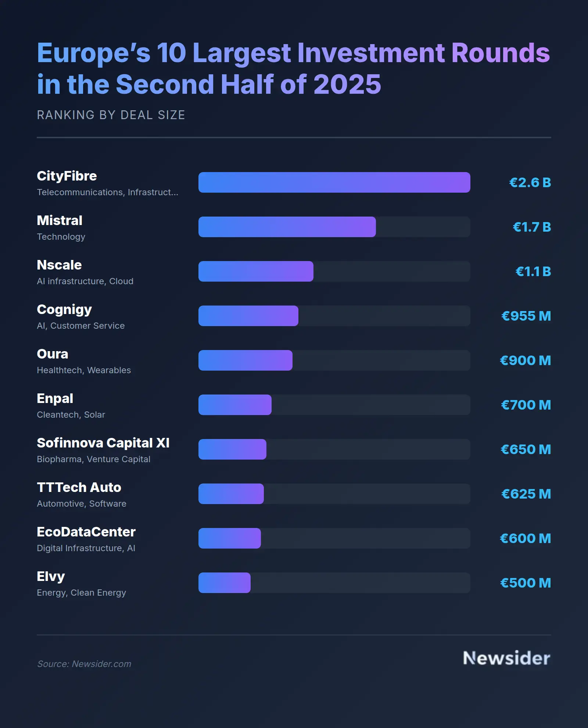The height and width of the screenshot is (728, 588).
Task: Click the Elvy funding bar
Action: pos(225,583)
